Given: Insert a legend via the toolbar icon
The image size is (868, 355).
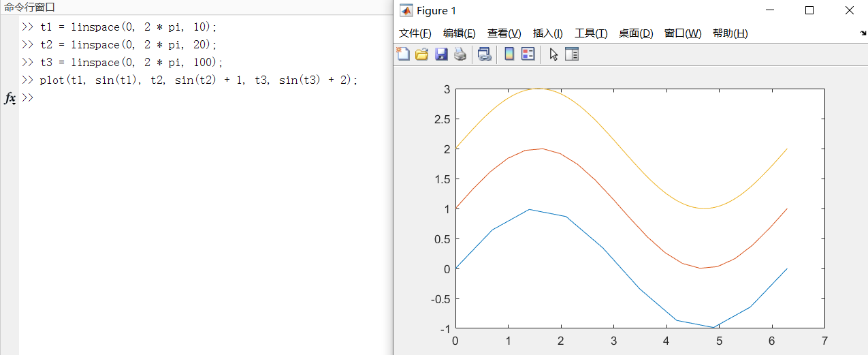Looking at the screenshot, I should pyautogui.click(x=528, y=54).
